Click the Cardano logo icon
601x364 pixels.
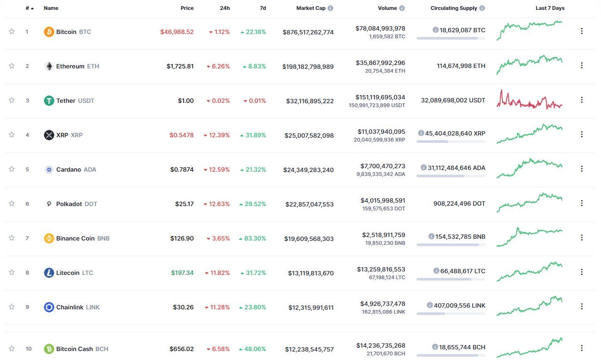click(49, 170)
